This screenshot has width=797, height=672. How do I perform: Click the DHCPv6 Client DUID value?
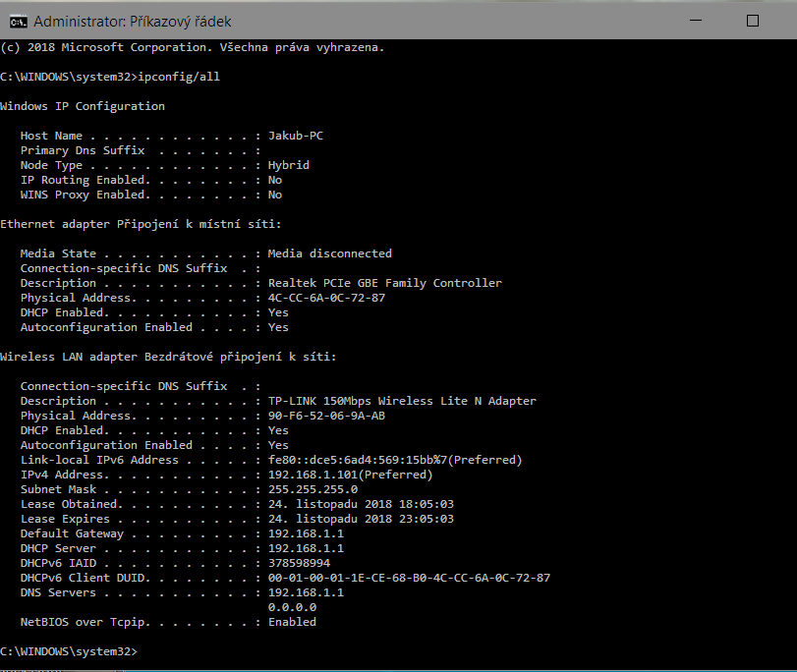point(409,578)
